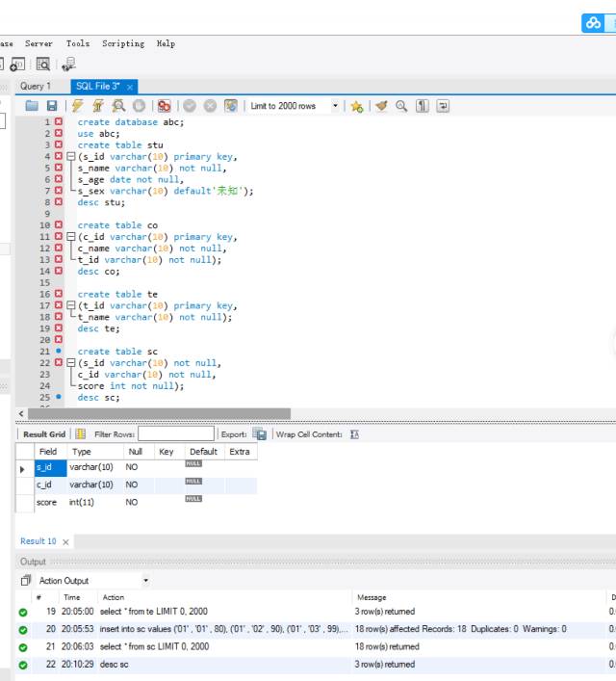Toggle the autocommit mode icon

[230, 106]
